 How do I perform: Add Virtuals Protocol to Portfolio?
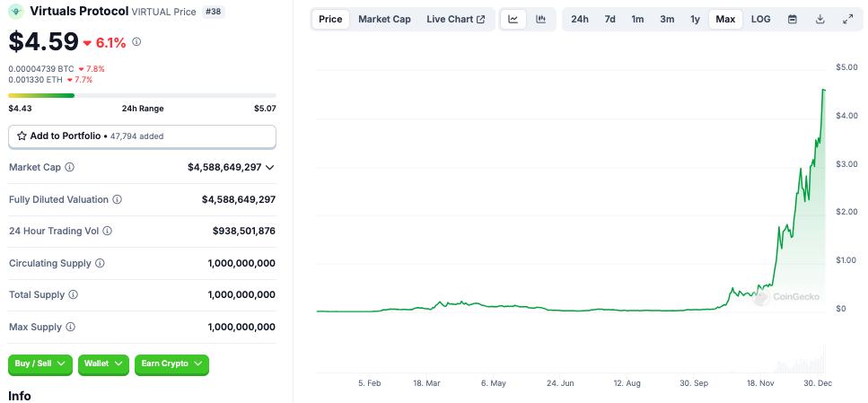(x=142, y=136)
